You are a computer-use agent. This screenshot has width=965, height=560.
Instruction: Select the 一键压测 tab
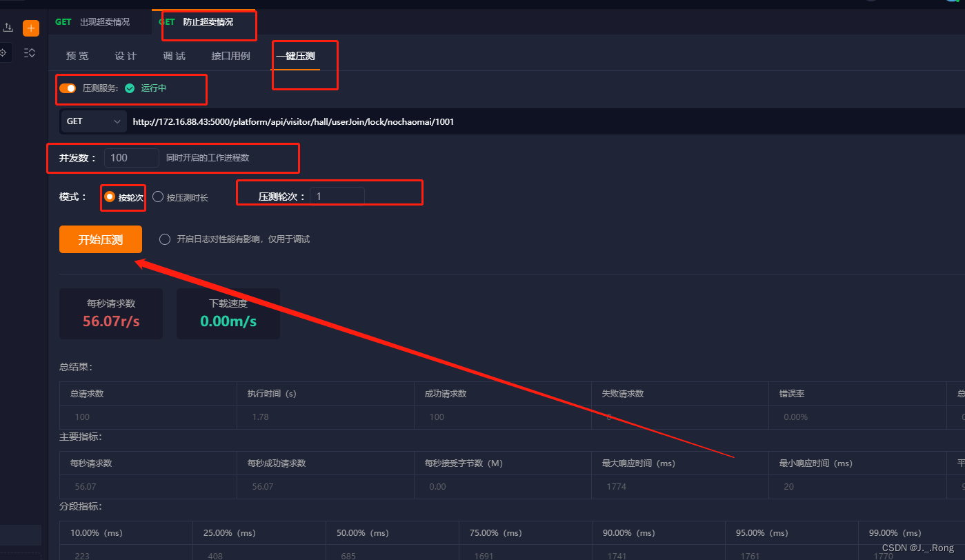point(296,56)
